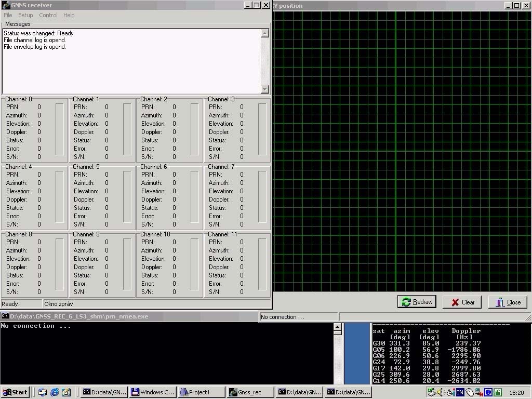Maximize the GNNS receiver window
The image size is (532, 399).
click(x=257, y=5)
